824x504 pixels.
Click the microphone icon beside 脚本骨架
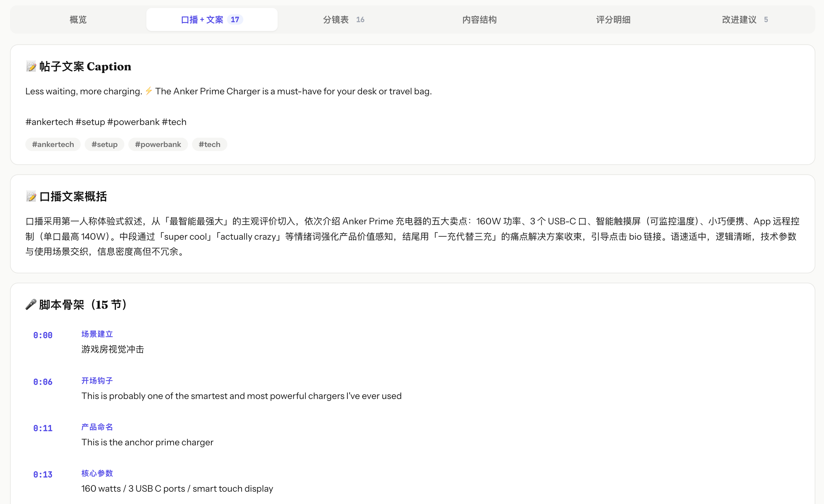31,305
